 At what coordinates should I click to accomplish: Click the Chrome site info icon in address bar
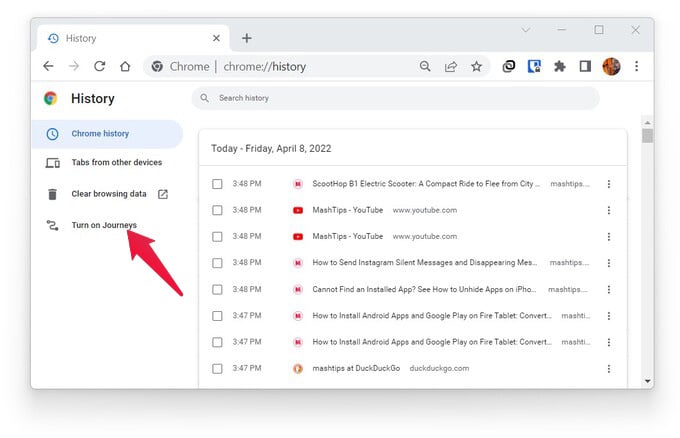tap(157, 66)
